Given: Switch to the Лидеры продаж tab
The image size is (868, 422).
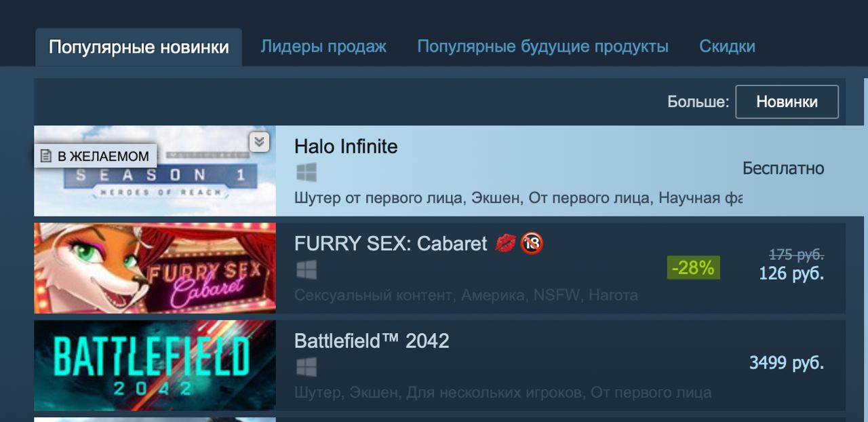Looking at the screenshot, I should pos(323,46).
